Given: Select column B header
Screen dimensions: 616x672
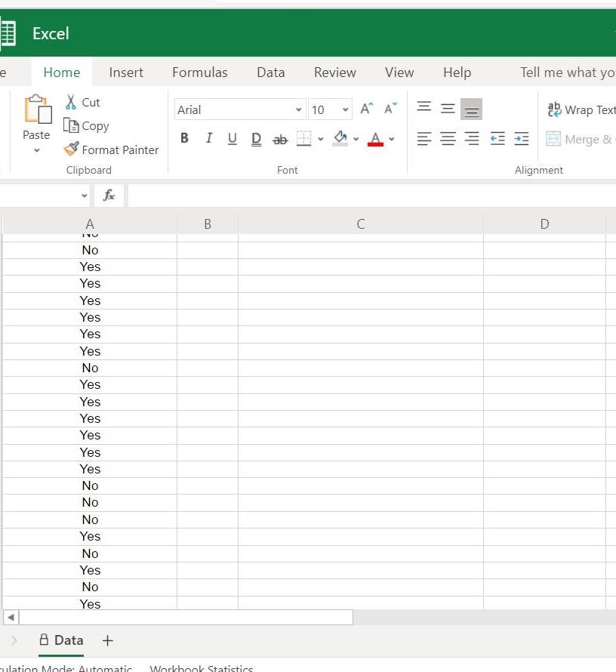Looking at the screenshot, I should coord(208,223).
